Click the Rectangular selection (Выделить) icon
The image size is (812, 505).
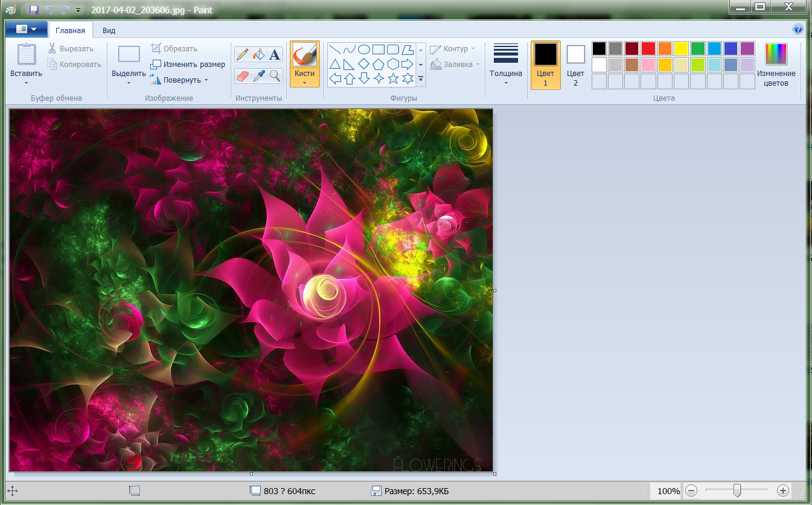pyautogui.click(x=129, y=54)
